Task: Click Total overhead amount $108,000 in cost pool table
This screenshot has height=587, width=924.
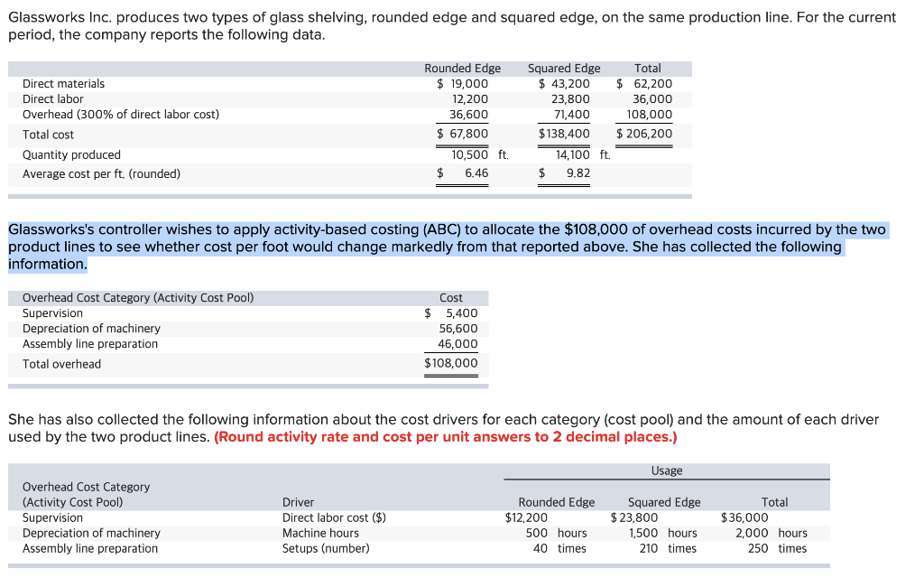Action: point(451,363)
